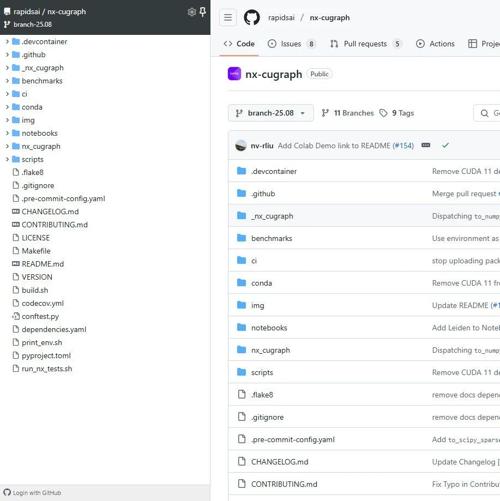Expand conda folder chevron in sidebar
This screenshot has height=501, width=500.
tap(7, 107)
